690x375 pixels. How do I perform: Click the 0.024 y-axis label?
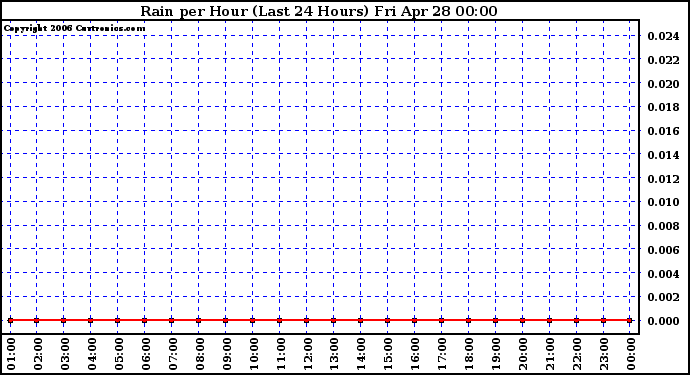click(x=663, y=36)
